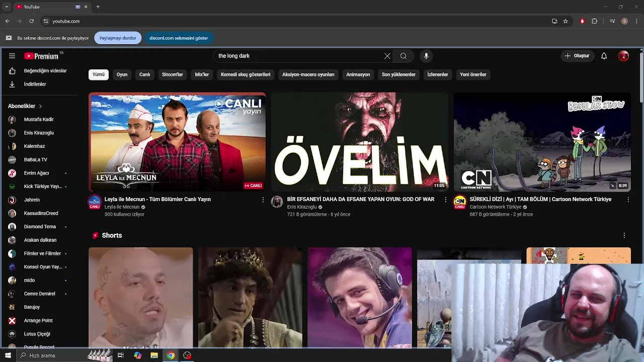Screen dimensions: 644x362
Task: Open account avatar menu
Action: pos(623,56)
